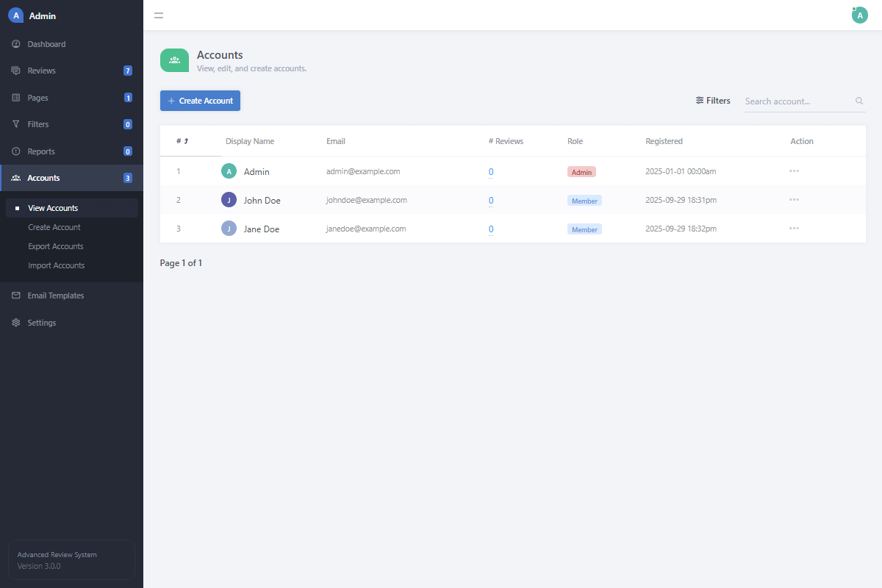Toggle the sidebar with the hamburger icon

tap(159, 15)
